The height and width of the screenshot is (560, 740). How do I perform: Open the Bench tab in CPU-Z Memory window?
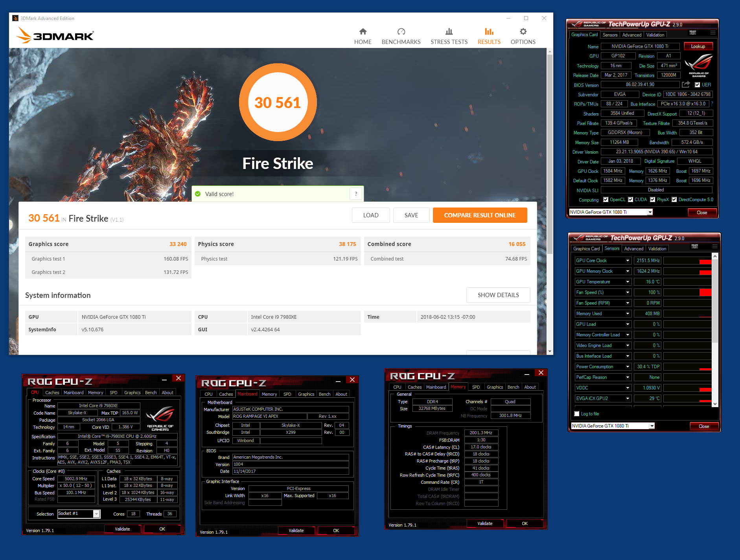coord(513,387)
